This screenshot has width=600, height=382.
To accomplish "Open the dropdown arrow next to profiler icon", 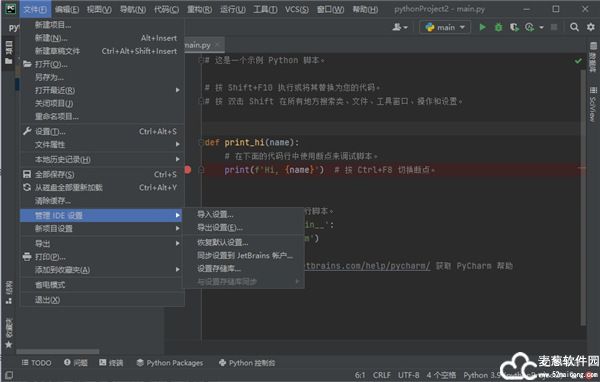I will point(541,28).
